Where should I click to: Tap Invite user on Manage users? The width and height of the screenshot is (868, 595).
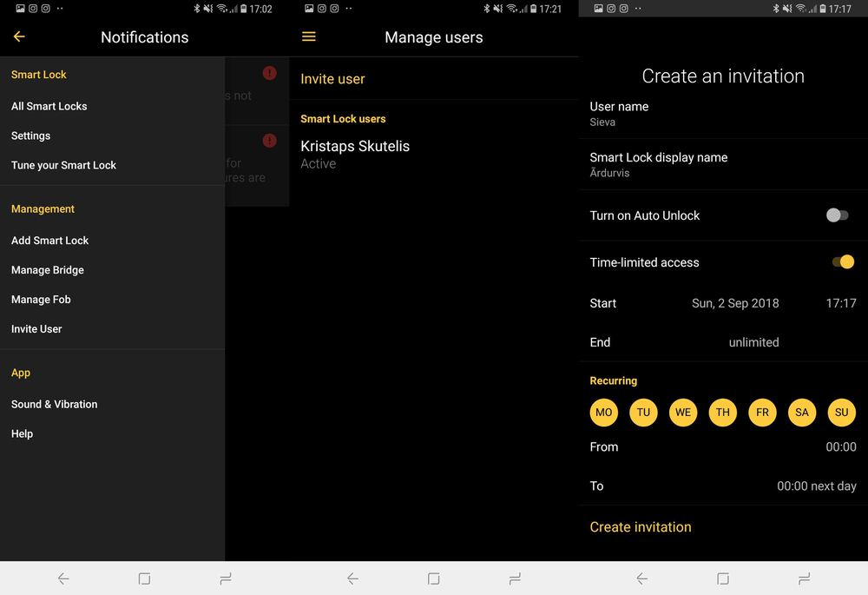(x=332, y=79)
